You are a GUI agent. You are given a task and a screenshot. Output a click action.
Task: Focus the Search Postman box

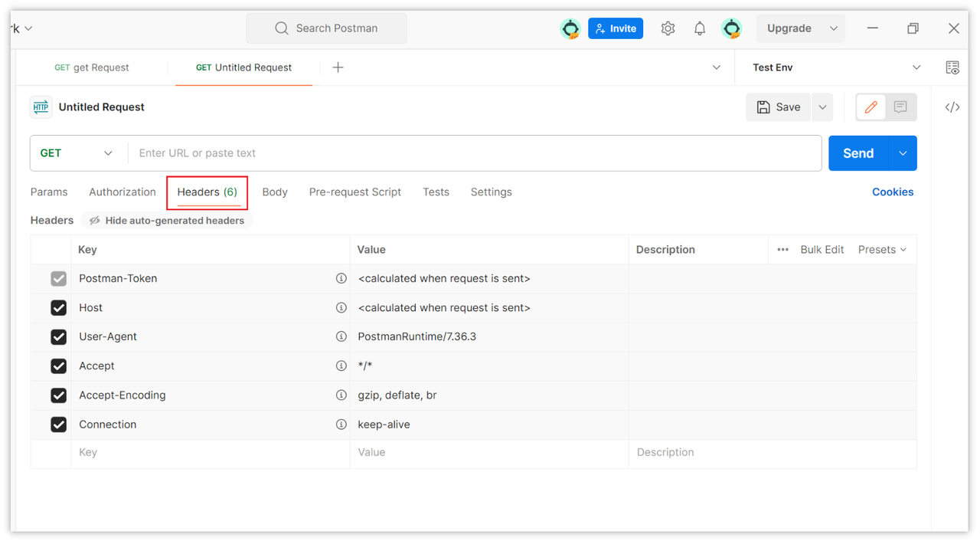click(x=326, y=28)
